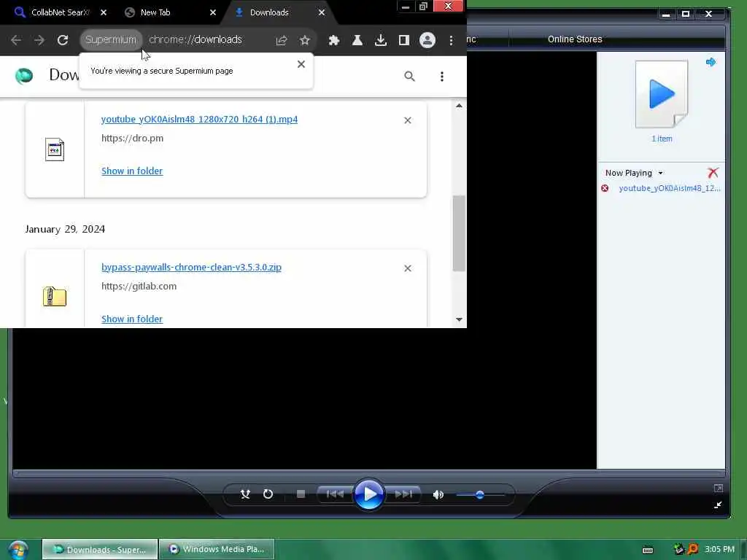Bookmark this page with the star
Viewport: 747px width, 560px height.
[305, 41]
